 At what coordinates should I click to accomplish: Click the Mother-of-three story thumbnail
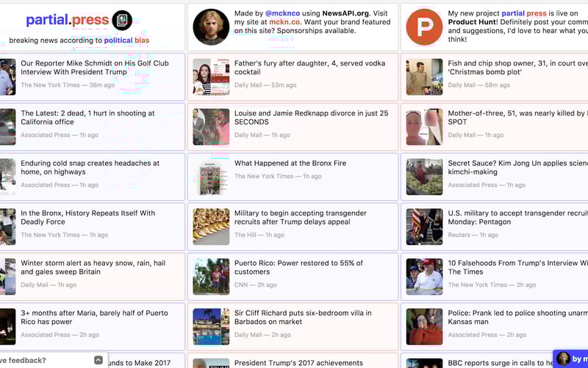point(424,127)
